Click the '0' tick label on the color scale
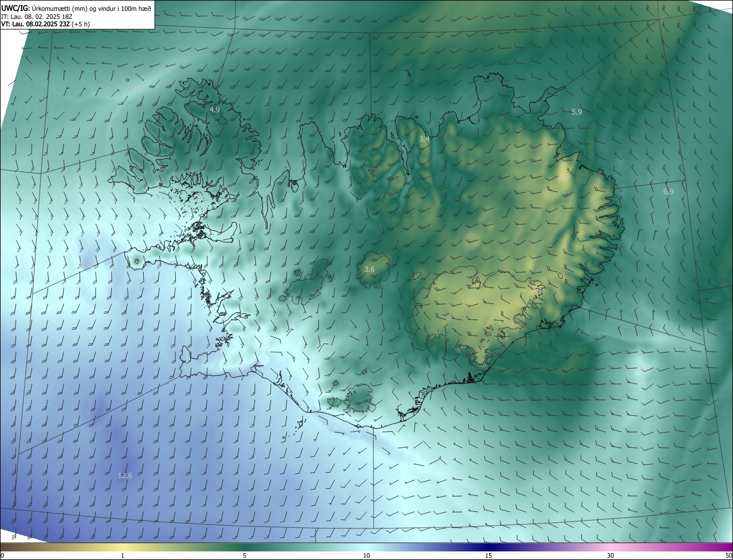733x560 pixels. tap(2, 555)
